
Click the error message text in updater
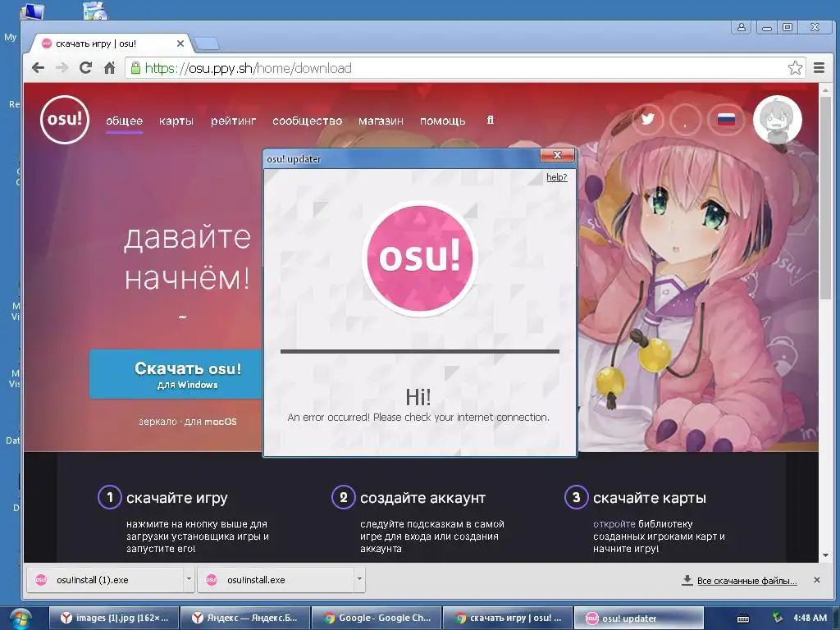point(418,418)
